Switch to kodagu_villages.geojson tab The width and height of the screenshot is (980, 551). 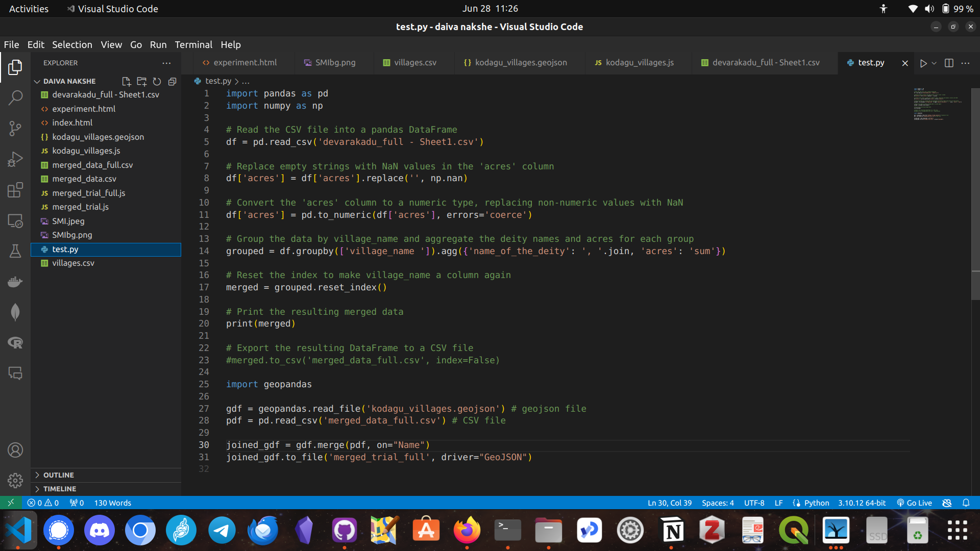(x=516, y=62)
